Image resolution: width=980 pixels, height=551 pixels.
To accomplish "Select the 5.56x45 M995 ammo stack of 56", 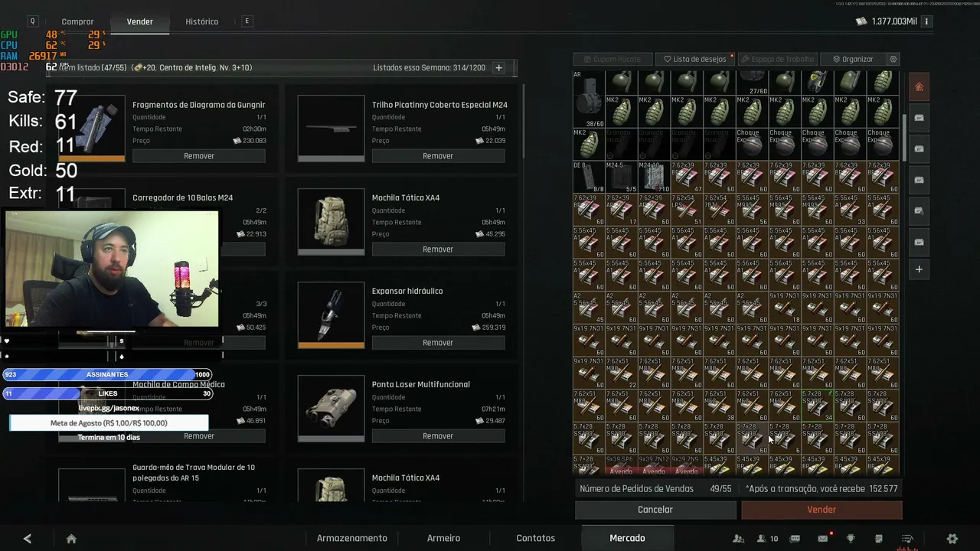I will pyautogui.click(x=752, y=210).
